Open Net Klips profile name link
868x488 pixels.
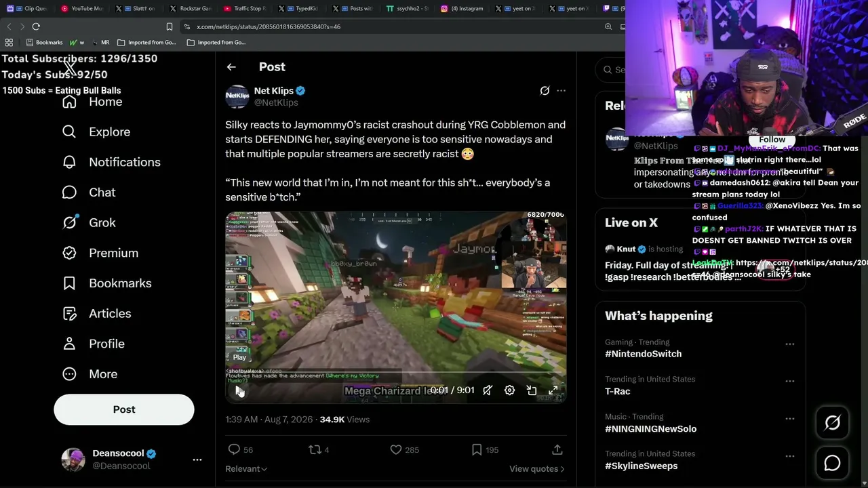tap(274, 91)
